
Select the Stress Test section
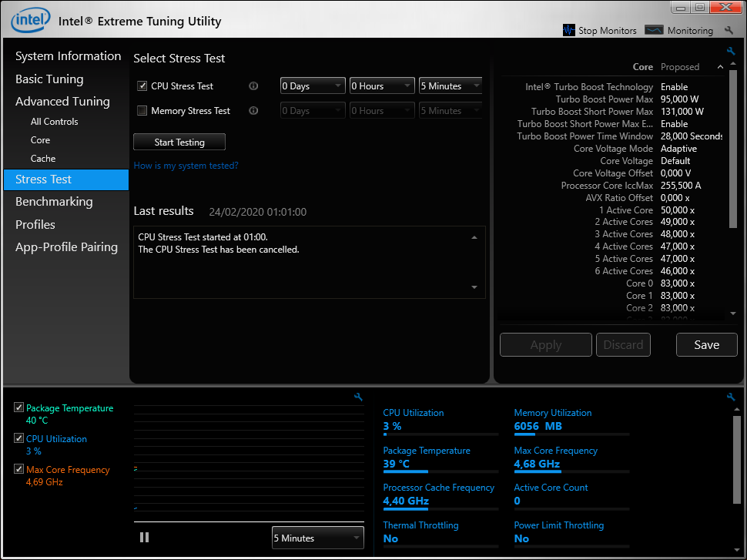pyautogui.click(x=65, y=179)
